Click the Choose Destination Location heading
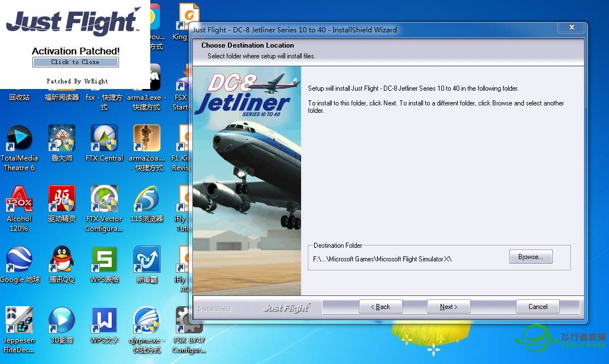 point(247,45)
